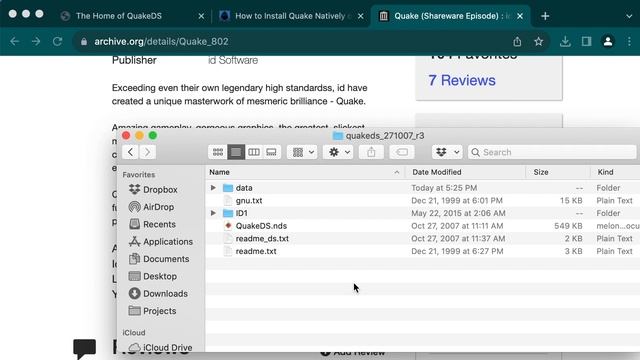Reload the archive.org page
Image resolution: width=640 pixels, height=360 pixels.
pyautogui.click(x=58, y=41)
